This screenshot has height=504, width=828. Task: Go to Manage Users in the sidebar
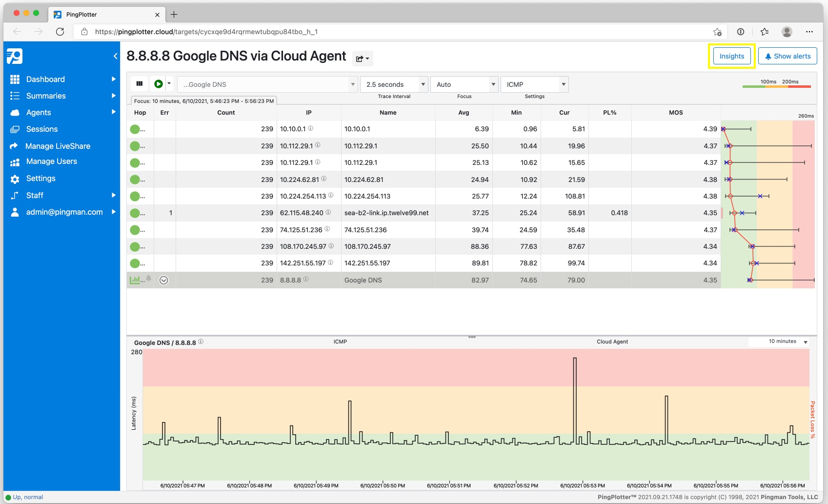pos(52,161)
